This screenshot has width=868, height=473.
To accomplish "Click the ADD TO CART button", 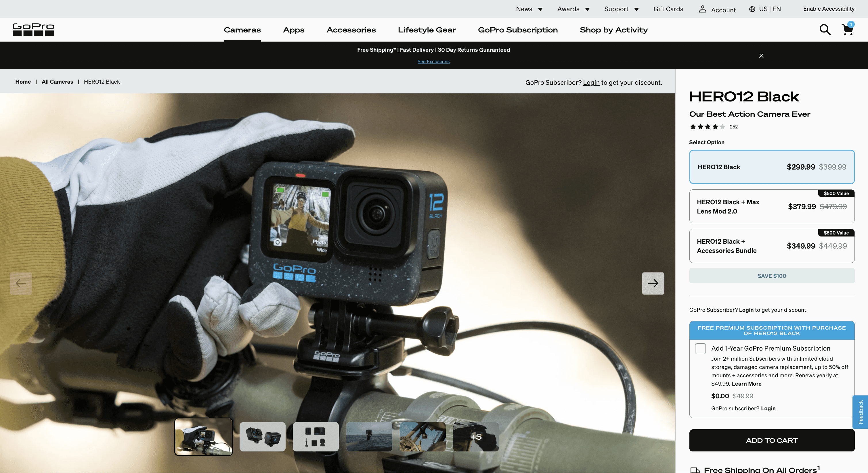I will coord(772,440).
